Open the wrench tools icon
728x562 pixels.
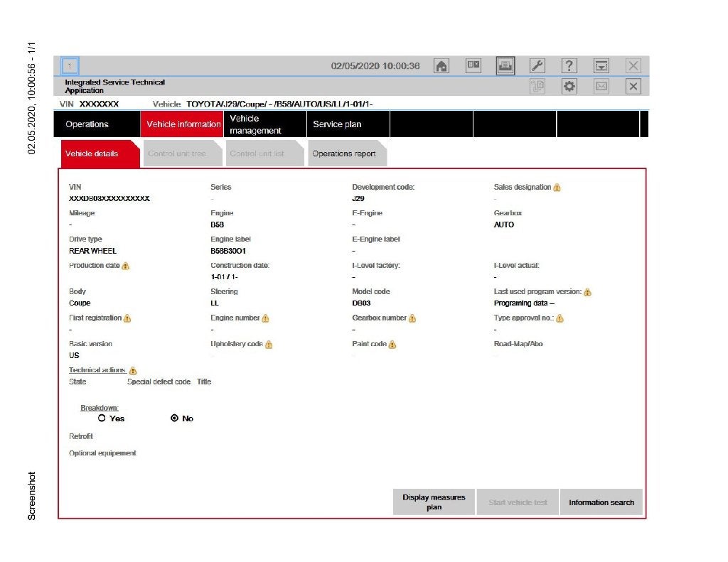pyautogui.click(x=537, y=66)
